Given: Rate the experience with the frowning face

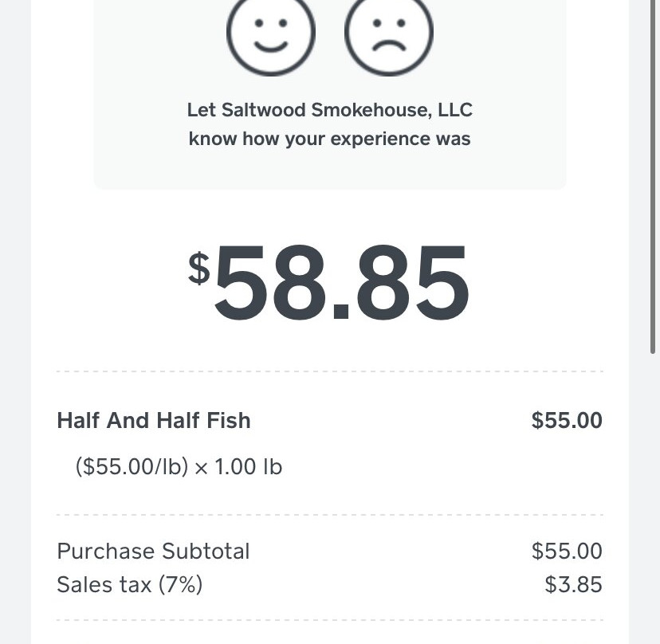Looking at the screenshot, I should pos(389,33).
